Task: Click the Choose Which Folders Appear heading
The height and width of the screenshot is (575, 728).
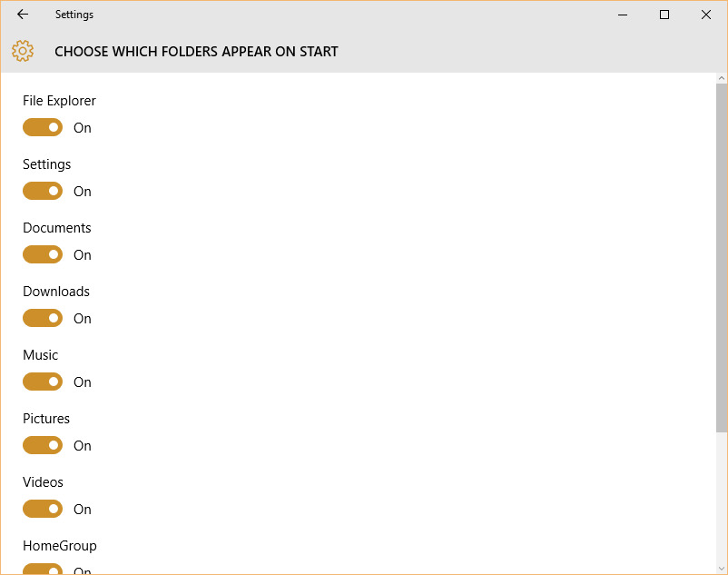Action: tap(196, 52)
